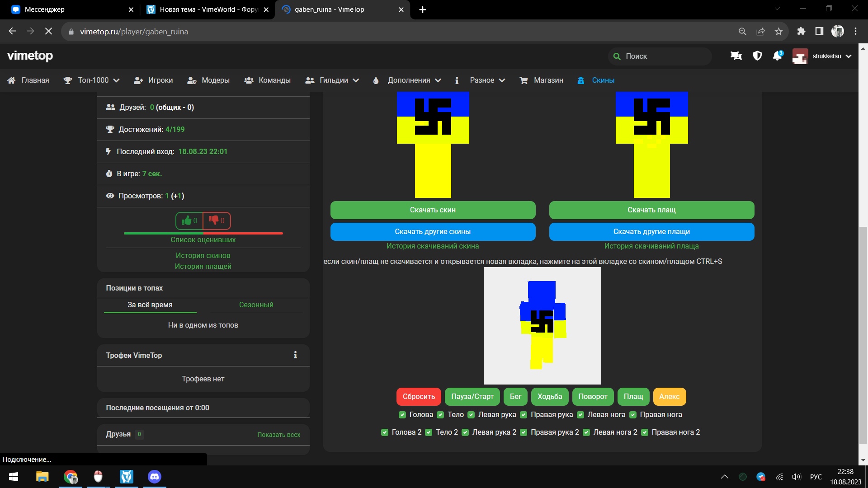The width and height of the screenshot is (868, 488).
Task: Stop page loading with X button
Action: (x=48, y=32)
